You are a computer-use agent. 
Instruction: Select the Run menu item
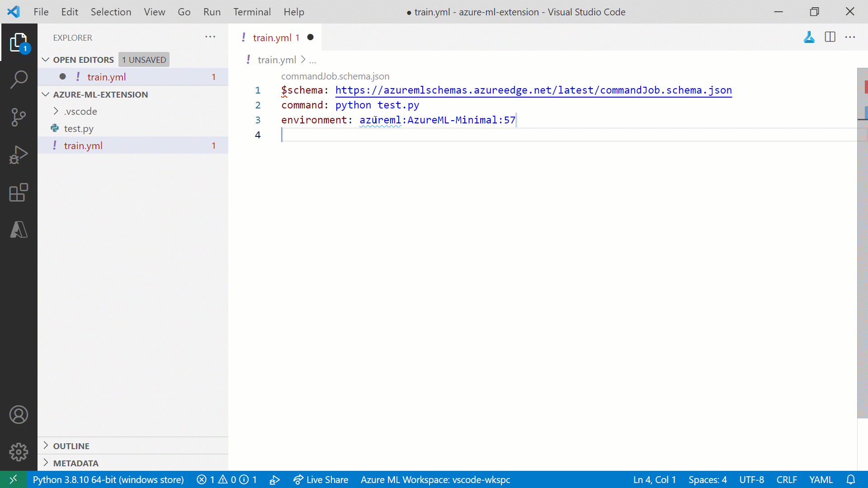point(212,12)
